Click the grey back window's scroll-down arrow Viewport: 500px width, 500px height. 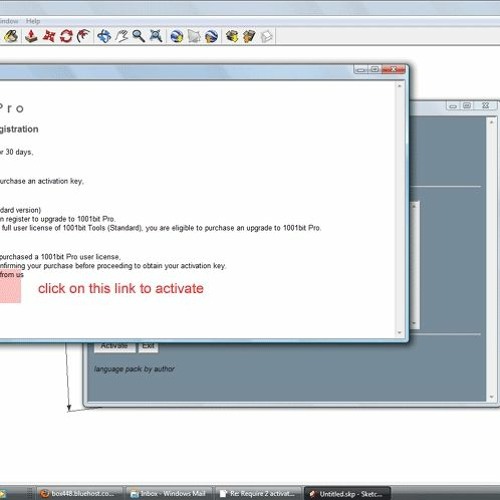(x=491, y=397)
